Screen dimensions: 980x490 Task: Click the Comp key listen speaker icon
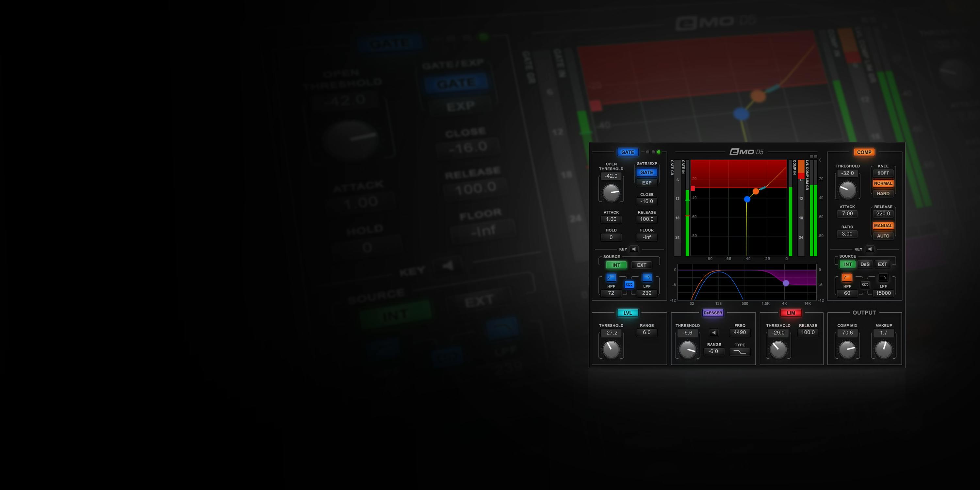[x=870, y=249]
